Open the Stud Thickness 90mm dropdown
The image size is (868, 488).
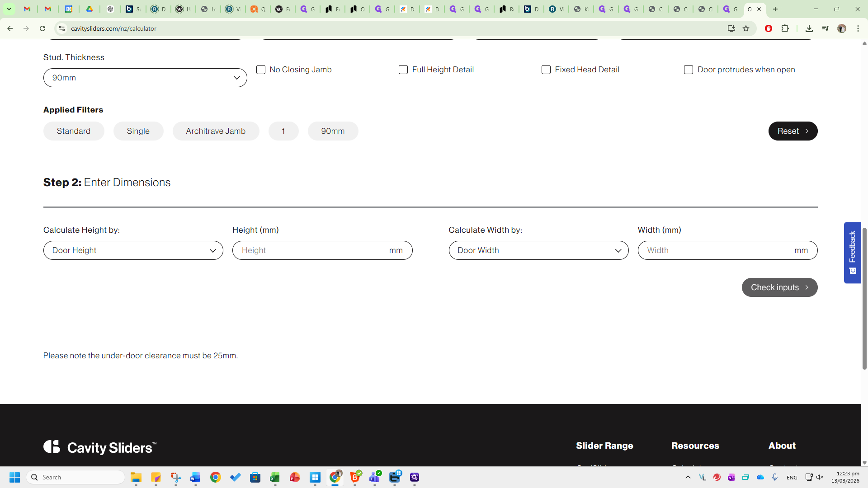point(145,78)
